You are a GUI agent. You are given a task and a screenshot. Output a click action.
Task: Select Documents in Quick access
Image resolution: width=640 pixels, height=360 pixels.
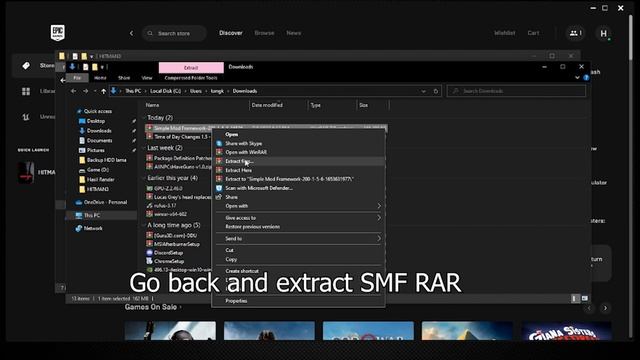(x=100, y=141)
